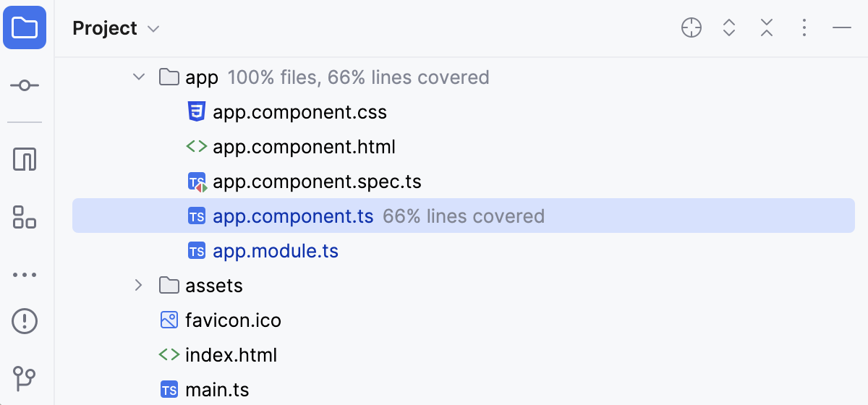Image resolution: width=868 pixels, height=405 pixels.
Task: Open the Project tool window folder icon
Action: pos(25,28)
